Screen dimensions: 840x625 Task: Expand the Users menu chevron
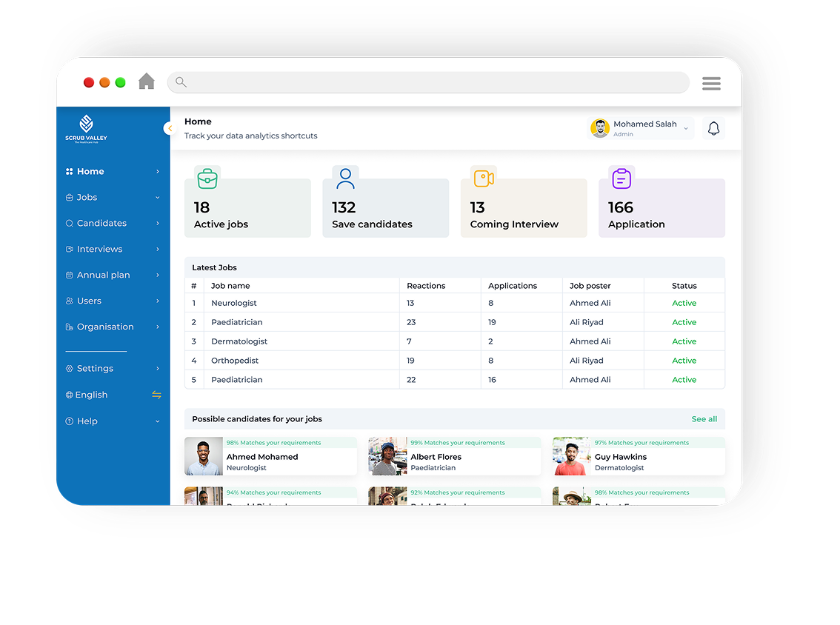[x=158, y=301]
